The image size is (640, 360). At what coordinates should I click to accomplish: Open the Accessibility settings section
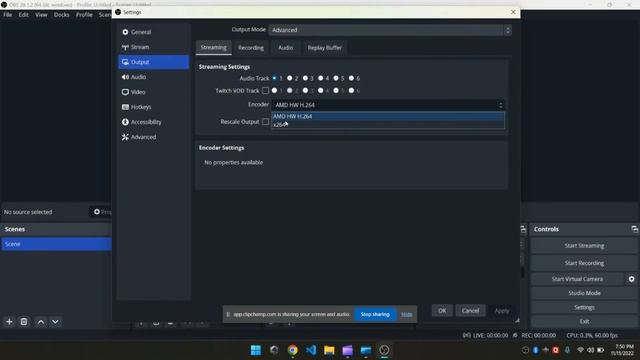pos(153,122)
